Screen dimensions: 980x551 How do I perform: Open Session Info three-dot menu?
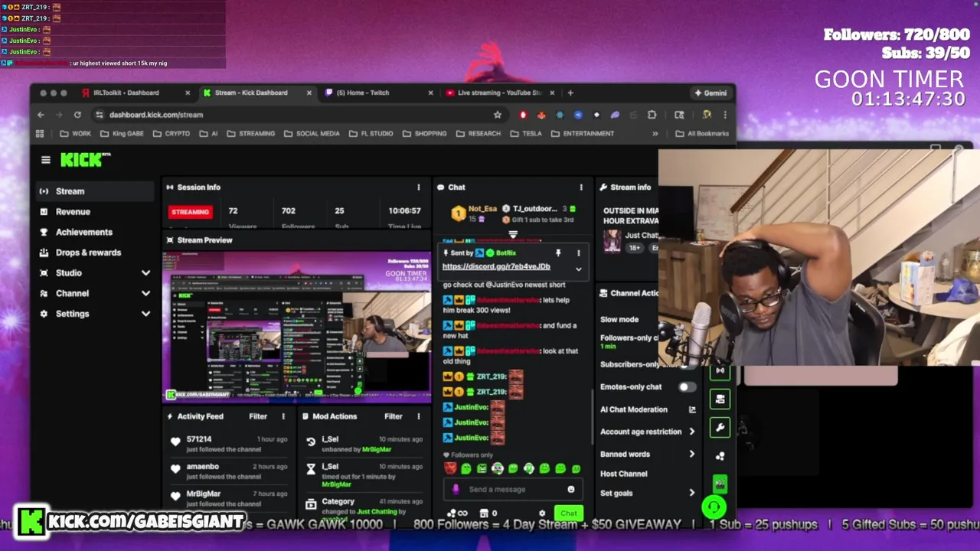point(418,187)
